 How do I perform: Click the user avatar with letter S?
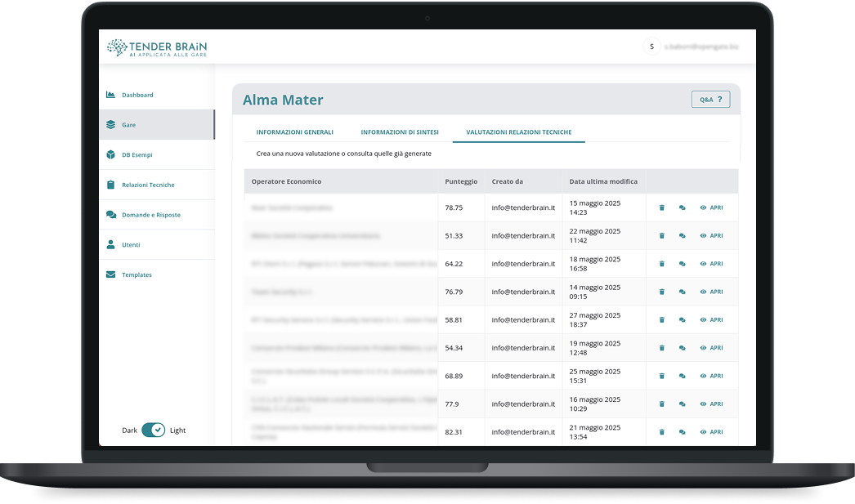point(651,47)
